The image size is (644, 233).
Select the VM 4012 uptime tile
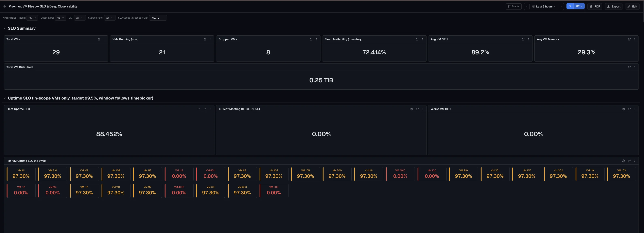(x=179, y=191)
